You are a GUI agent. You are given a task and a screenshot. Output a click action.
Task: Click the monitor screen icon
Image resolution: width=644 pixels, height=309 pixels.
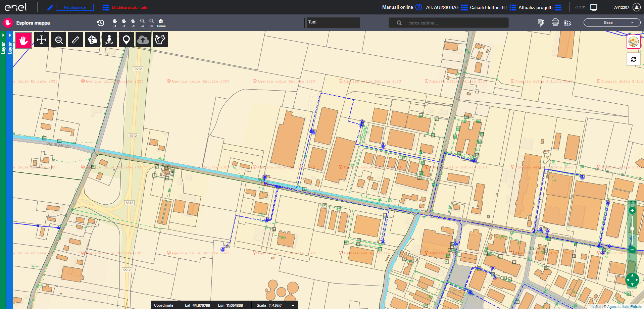[594, 7]
